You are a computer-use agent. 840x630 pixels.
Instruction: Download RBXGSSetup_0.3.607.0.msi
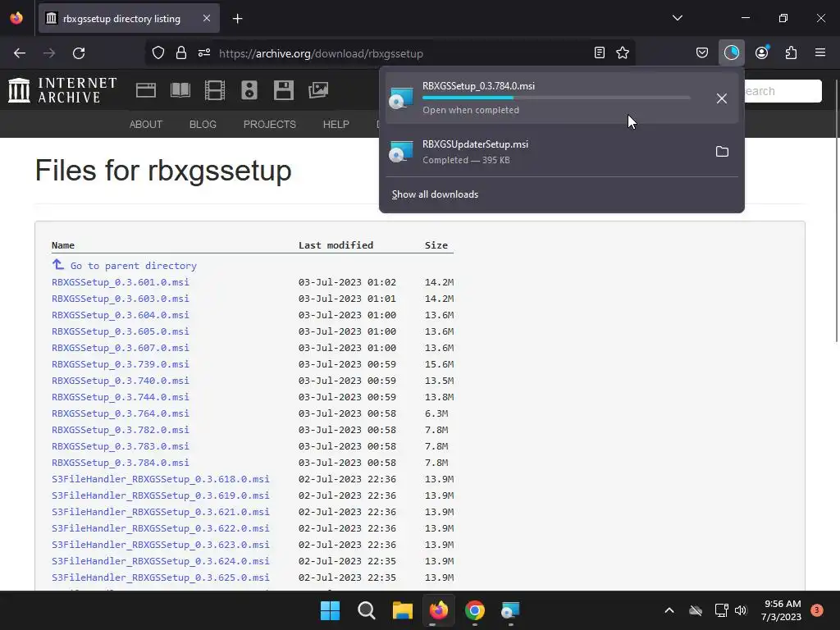tap(120, 348)
